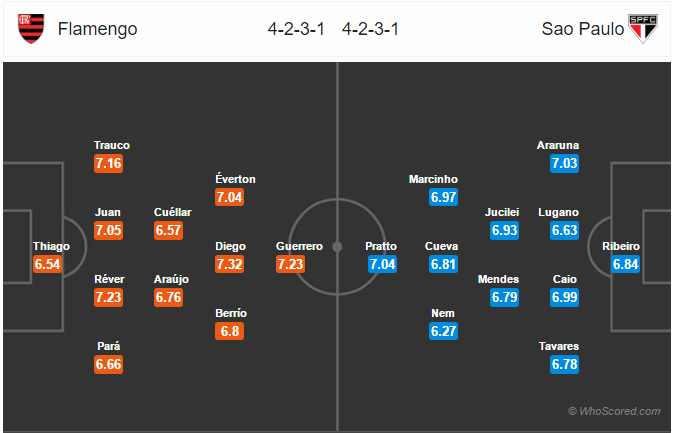
Task: Click the player name Cueva
Action: pos(441,246)
